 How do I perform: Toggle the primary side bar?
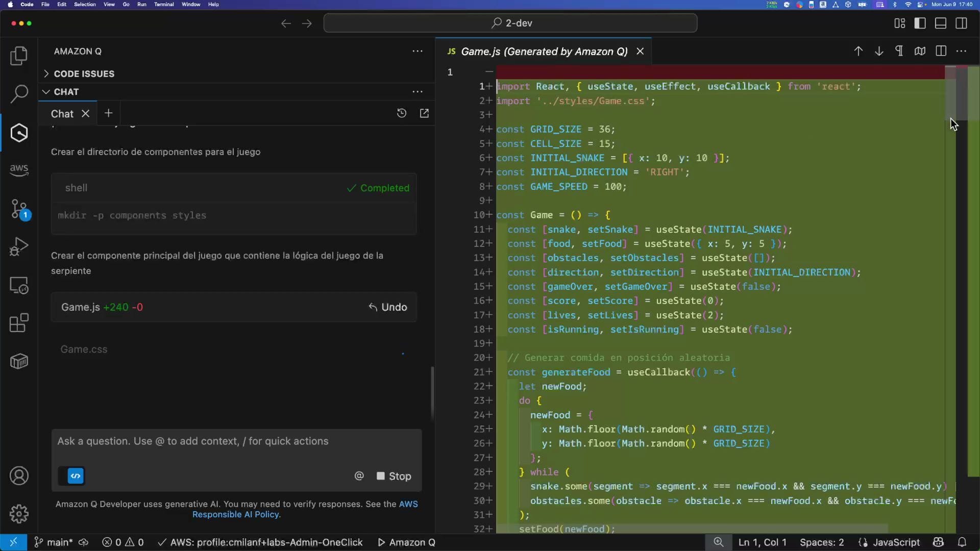(x=920, y=23)
